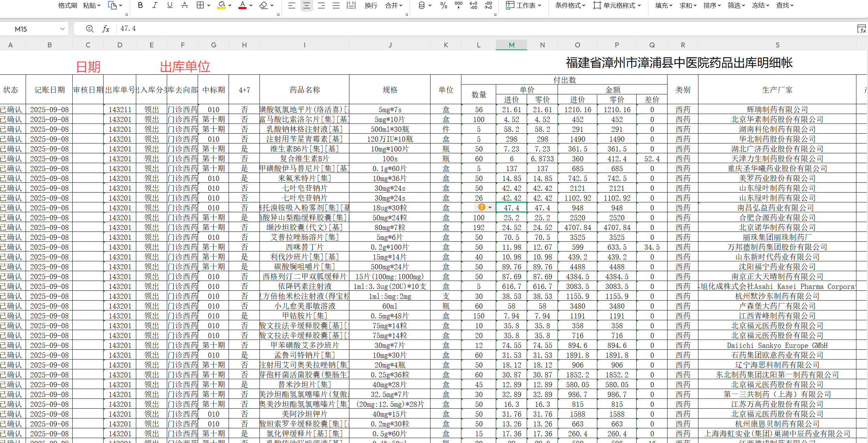The image size is (868, 443).
Task: Expand the cell name box dropdown
Action: pyautogui.click(x=63, y=29)
